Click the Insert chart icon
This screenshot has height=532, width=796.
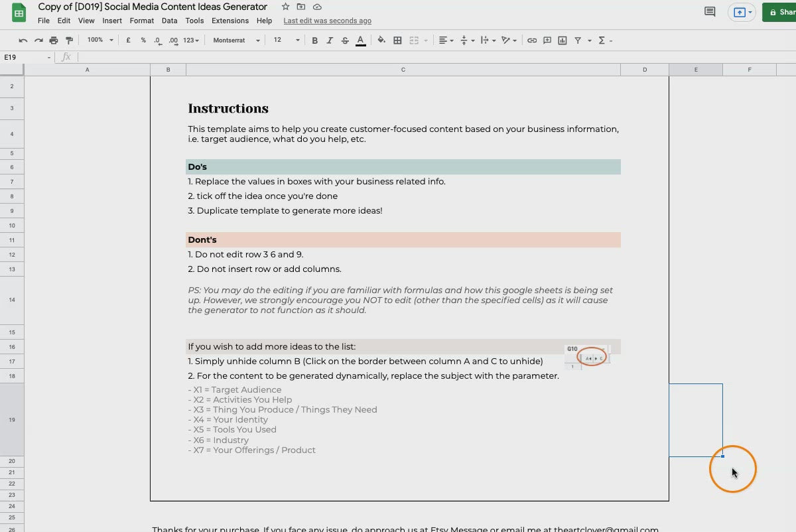(x=563, y=40)
